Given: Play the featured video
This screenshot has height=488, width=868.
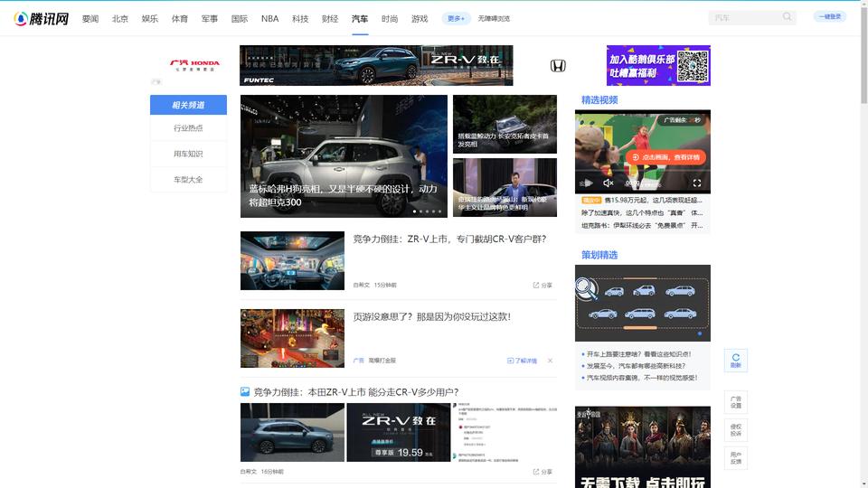Looking at the screenshot, I should tap(589, 183).
